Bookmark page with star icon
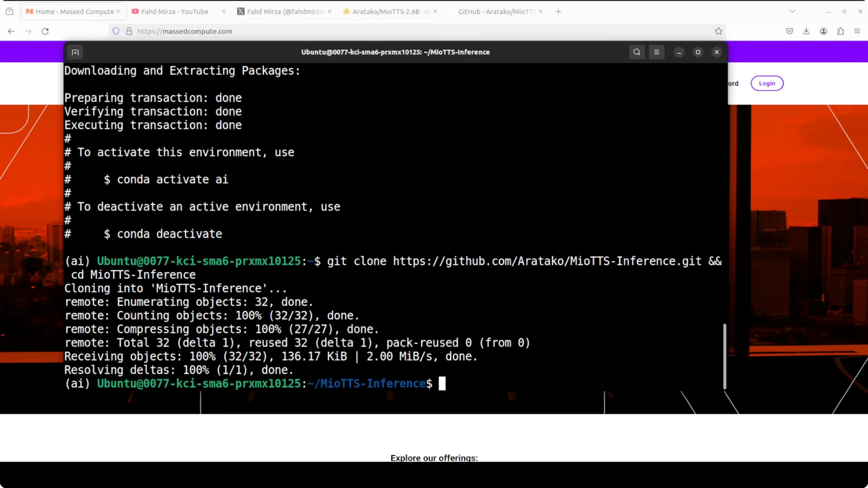 pos(718,31)
